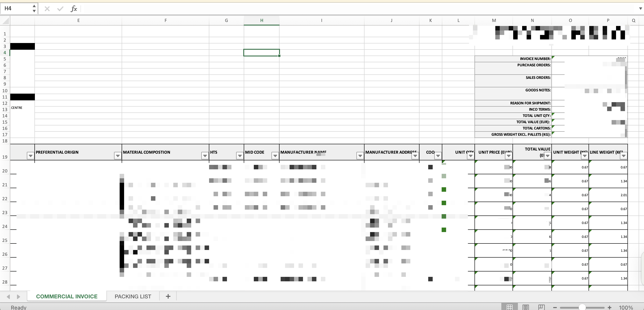
Task: Click zoom out minus button
Action: pos(555,307)
